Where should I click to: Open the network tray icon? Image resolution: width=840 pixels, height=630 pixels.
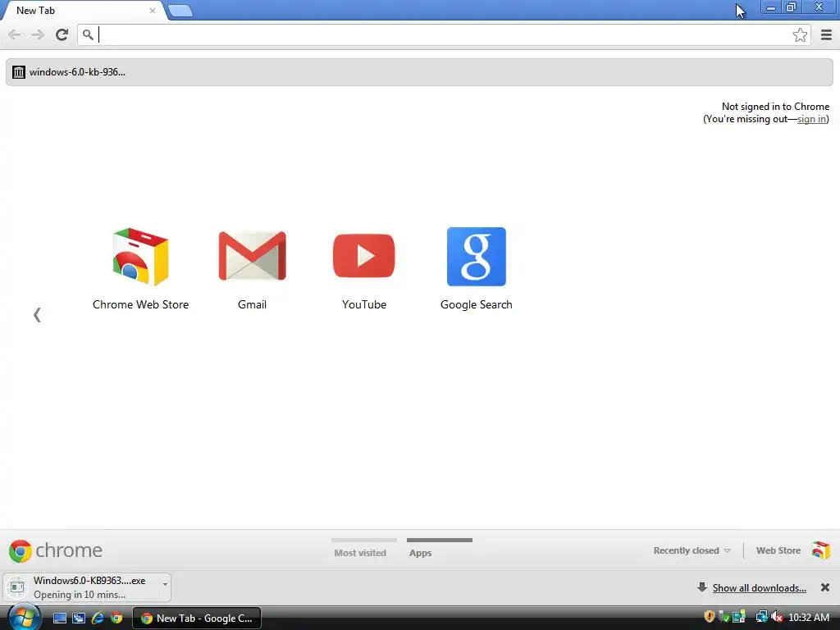761,617
